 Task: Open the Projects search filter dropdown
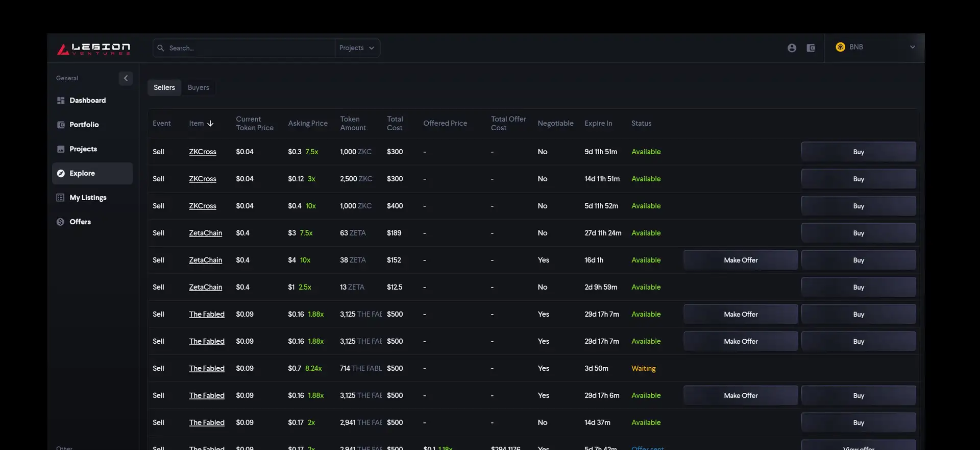tap(357, 48)
